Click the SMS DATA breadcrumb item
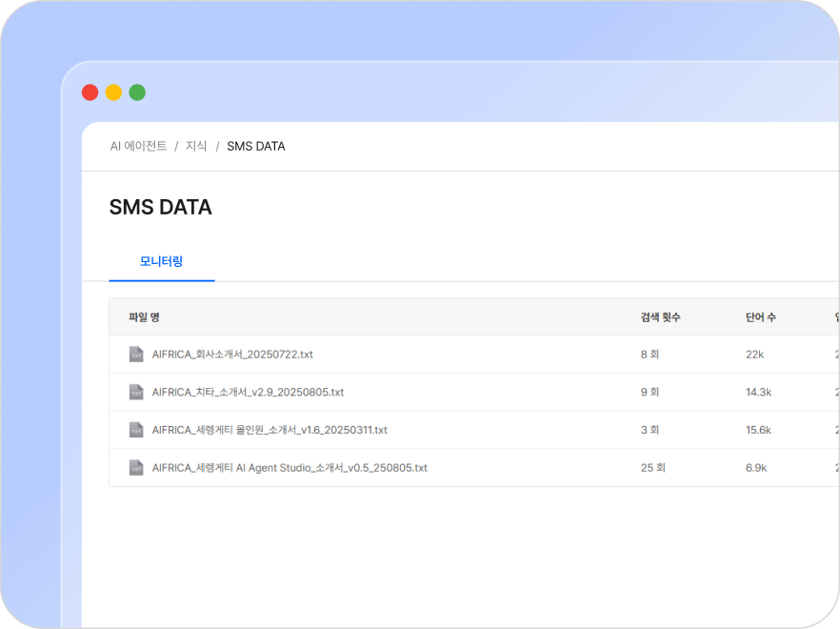The image size is (840, 629). (256, 146)
